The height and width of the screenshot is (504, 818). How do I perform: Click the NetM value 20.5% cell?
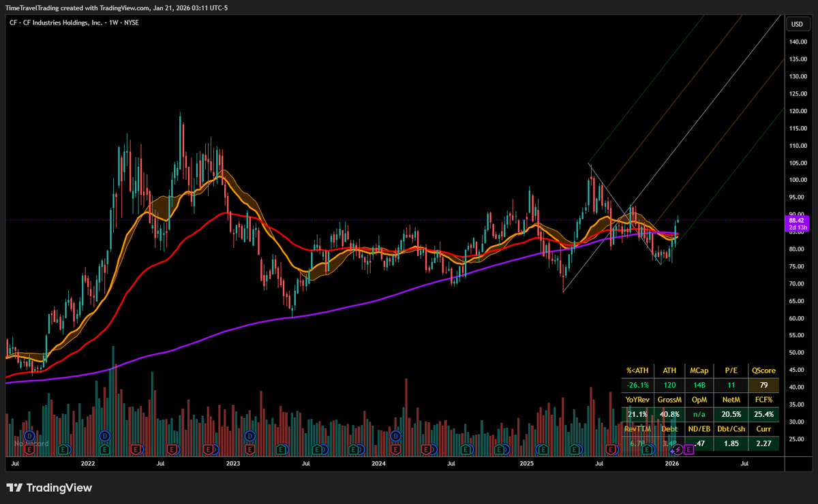coord(731,414)
